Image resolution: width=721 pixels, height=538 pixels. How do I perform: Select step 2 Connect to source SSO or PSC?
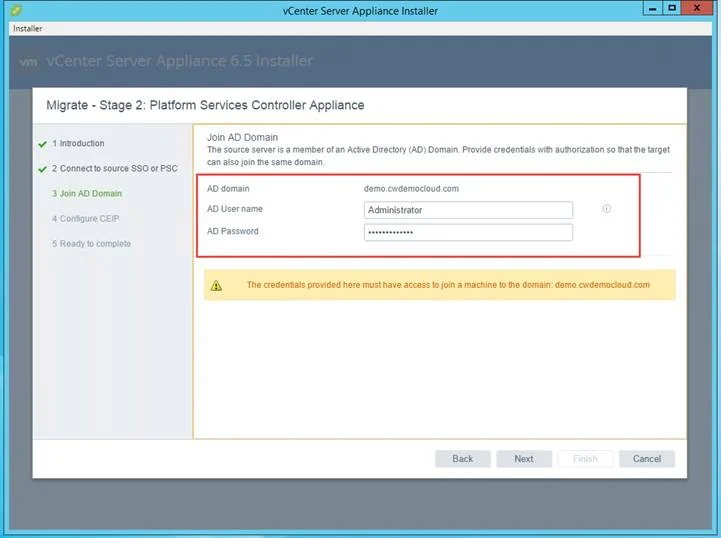pos(114,169)
